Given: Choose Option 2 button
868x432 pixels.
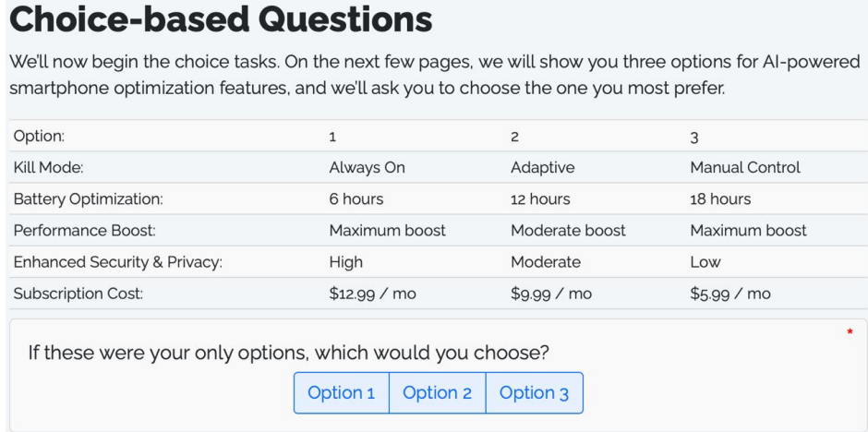Looking at the screenshot, I should [438, 392].
